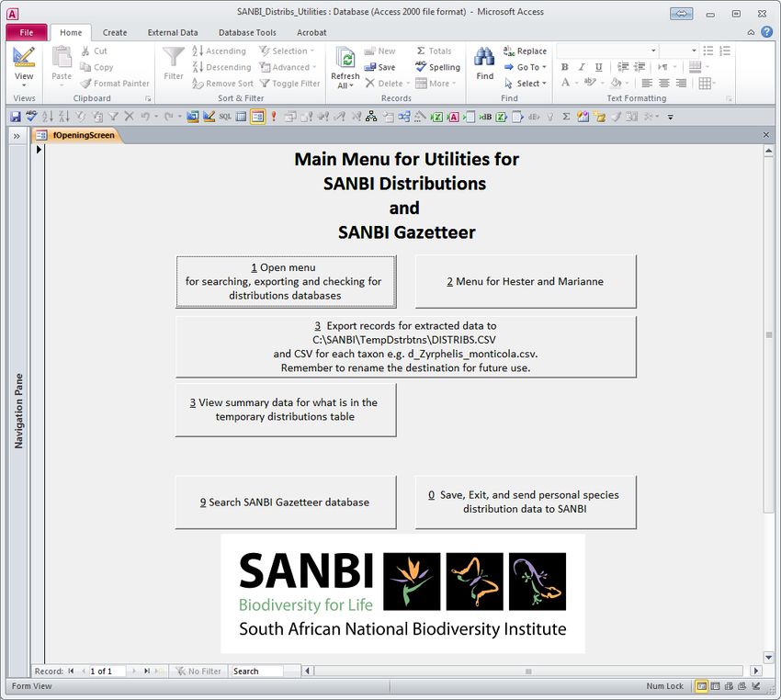The width and height of the screenshot is (781, 700).
Task: Click the highlighted Form View toolbar icon
Action: pyautogui.click(x=257, y=117)
